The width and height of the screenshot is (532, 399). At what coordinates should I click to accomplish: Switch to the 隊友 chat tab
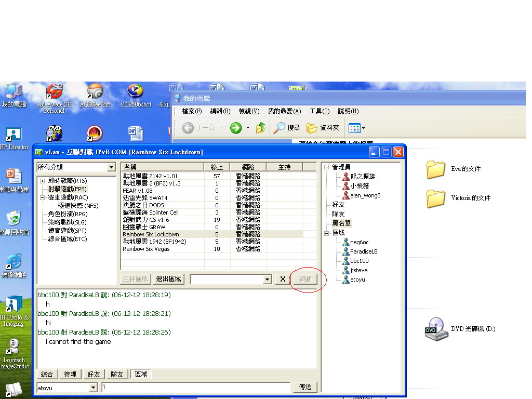[x=117, y=374]
